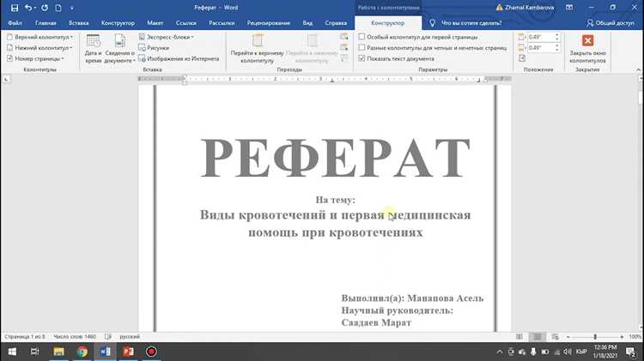Screen dimensions: 644x361
Task: Switch to the Макет tab
Action: click(x=155, y=23)
